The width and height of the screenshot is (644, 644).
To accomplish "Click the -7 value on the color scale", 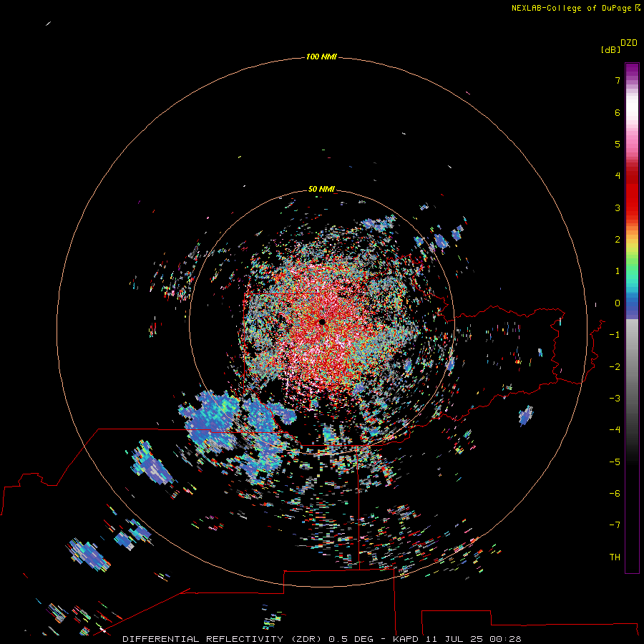I will 615,525.
